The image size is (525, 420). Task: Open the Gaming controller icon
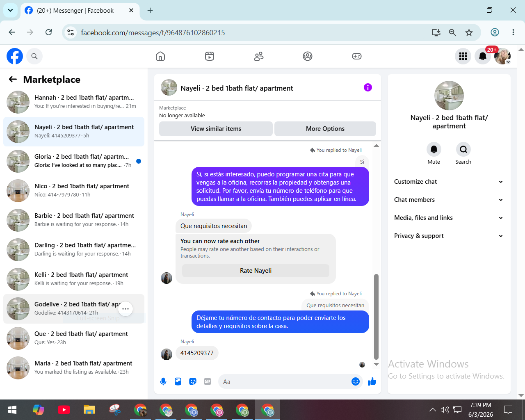(357, 56)
